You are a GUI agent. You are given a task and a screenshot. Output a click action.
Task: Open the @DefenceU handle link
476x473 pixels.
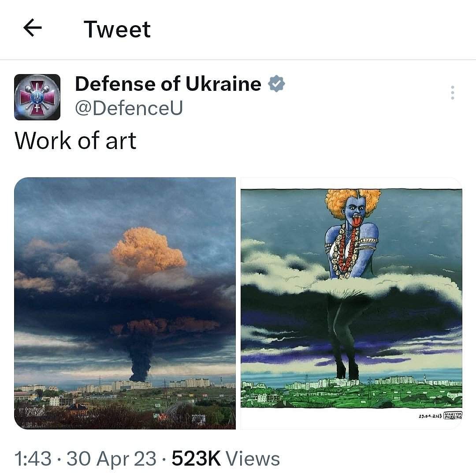click(x=129, y=108)
